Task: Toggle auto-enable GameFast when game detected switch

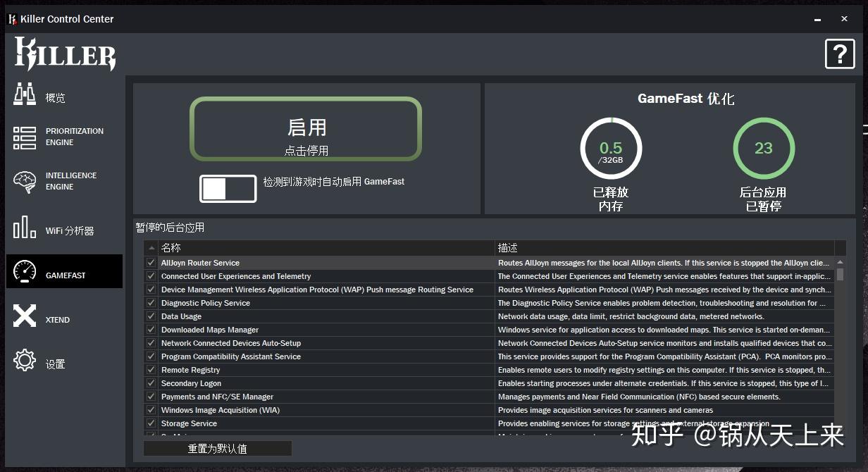Action: 228,189
